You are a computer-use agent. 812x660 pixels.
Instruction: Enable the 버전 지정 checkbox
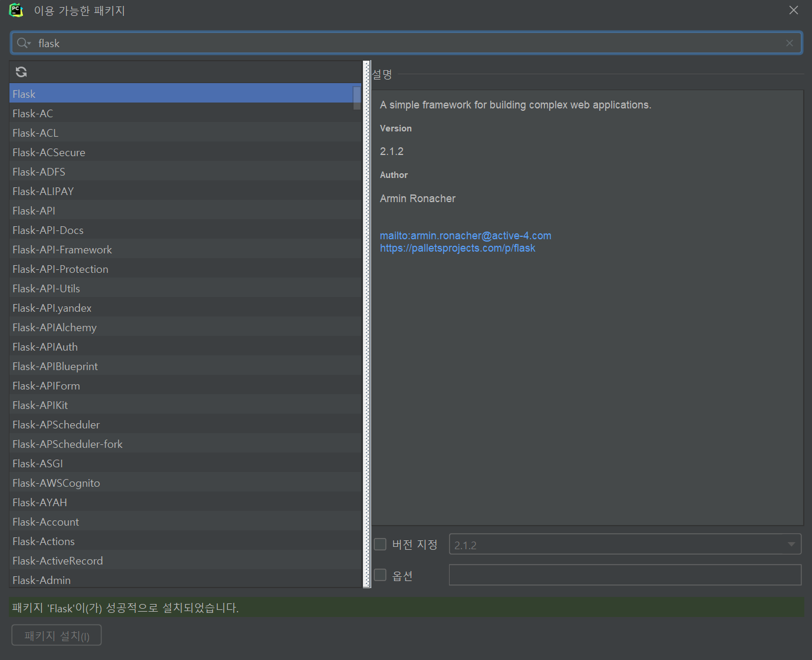pos(380,544)
